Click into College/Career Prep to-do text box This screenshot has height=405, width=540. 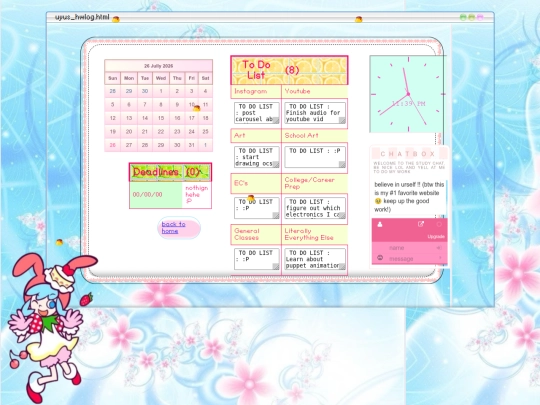coord(315,208)
